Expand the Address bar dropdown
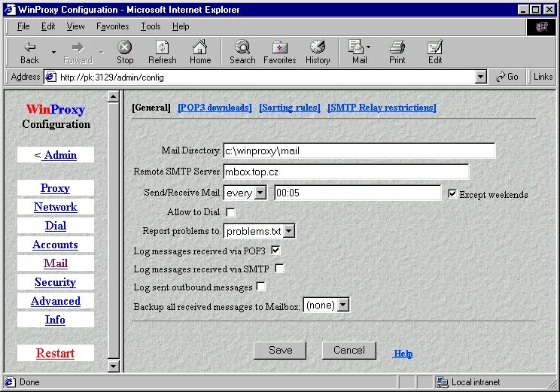The image size is (560, 392). [x=481, y=77]
